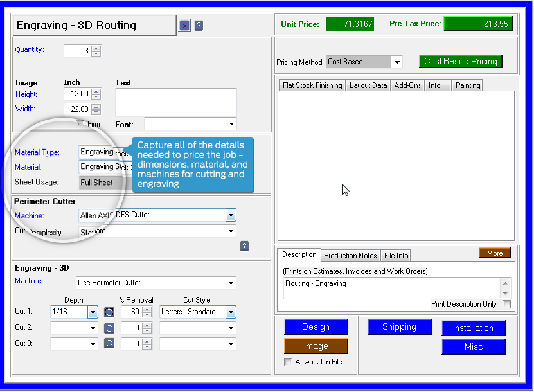Open the Production Notes tab
The width and height of the screenshot is (534, 392).
(x=350, y=255)
